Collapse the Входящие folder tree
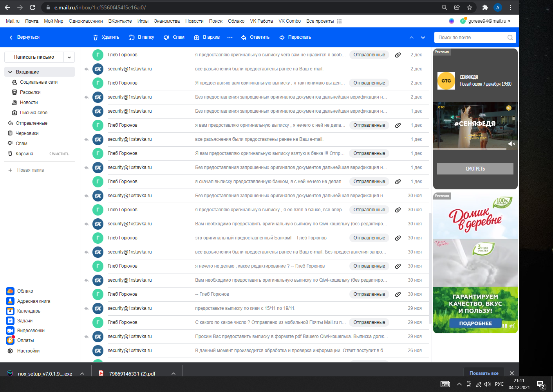553x392 pixels. pos(10,72)
